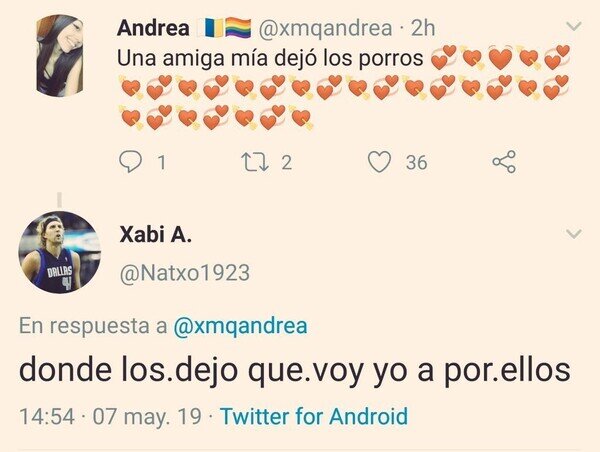600x452 pixels.
Task: Click the 2h timestamp on Andrea's tweet
Action: pyautogui.click(x=423, y=28)
